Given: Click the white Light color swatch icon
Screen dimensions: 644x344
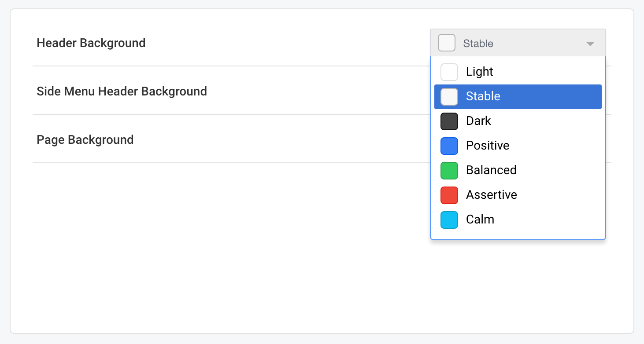Looking at the screenshot, I should pyautogui.click(x=449, y=72).
